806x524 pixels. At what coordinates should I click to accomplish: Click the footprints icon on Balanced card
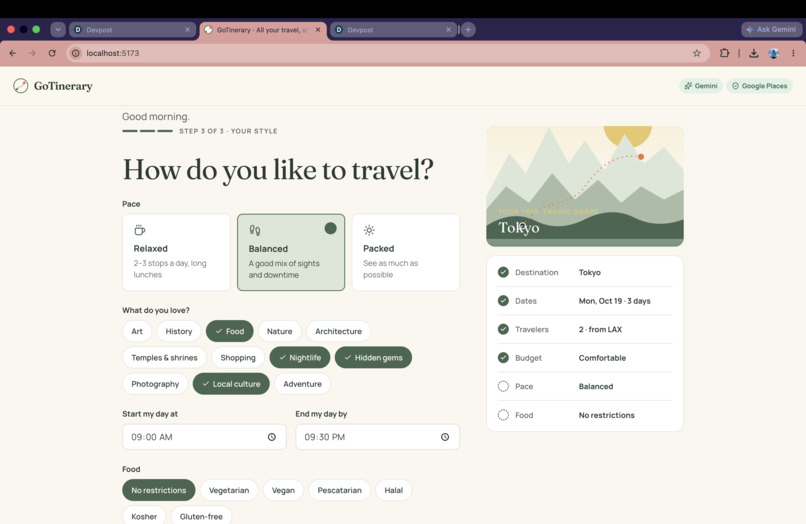click(x=254, y=230)
